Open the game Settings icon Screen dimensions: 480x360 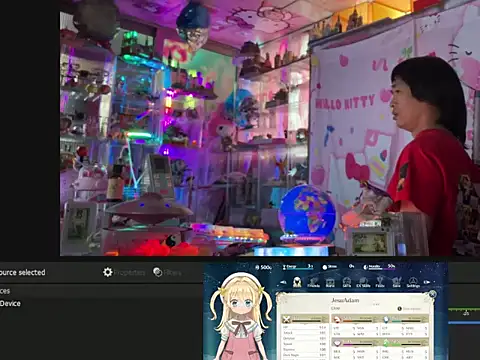tap(413, 282)
